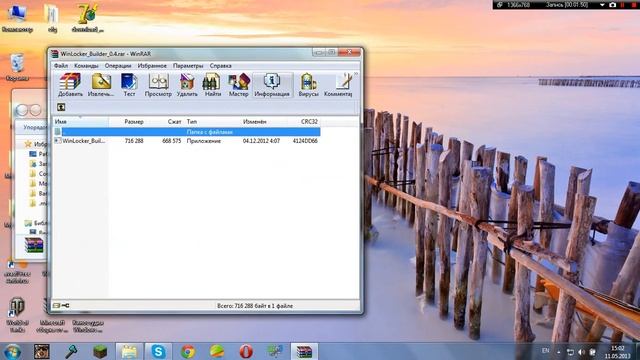
Task: Open Opera browser from the taskbar
Action: point(246,351)
